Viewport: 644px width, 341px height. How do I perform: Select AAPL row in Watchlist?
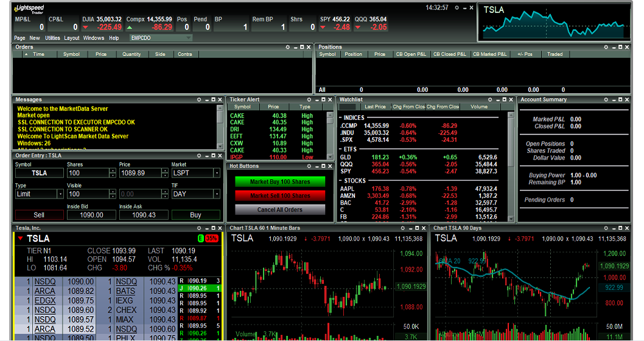(x=419, y=189)
